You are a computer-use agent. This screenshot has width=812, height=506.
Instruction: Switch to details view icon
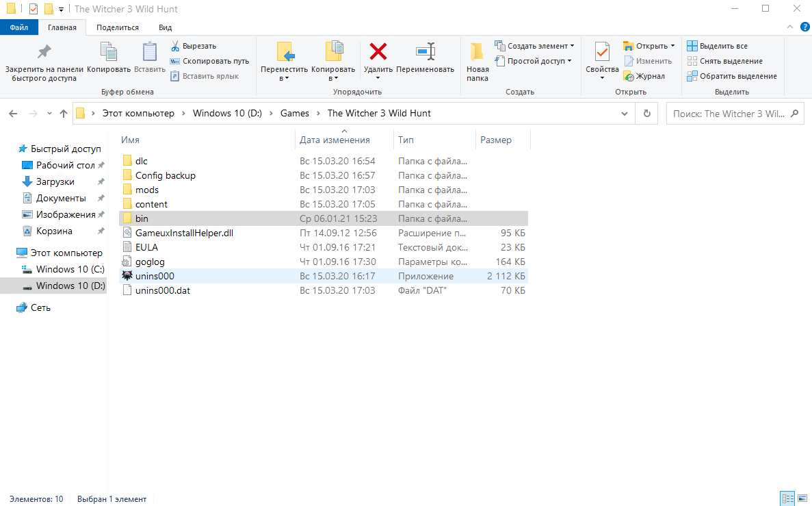coord(787,498)
